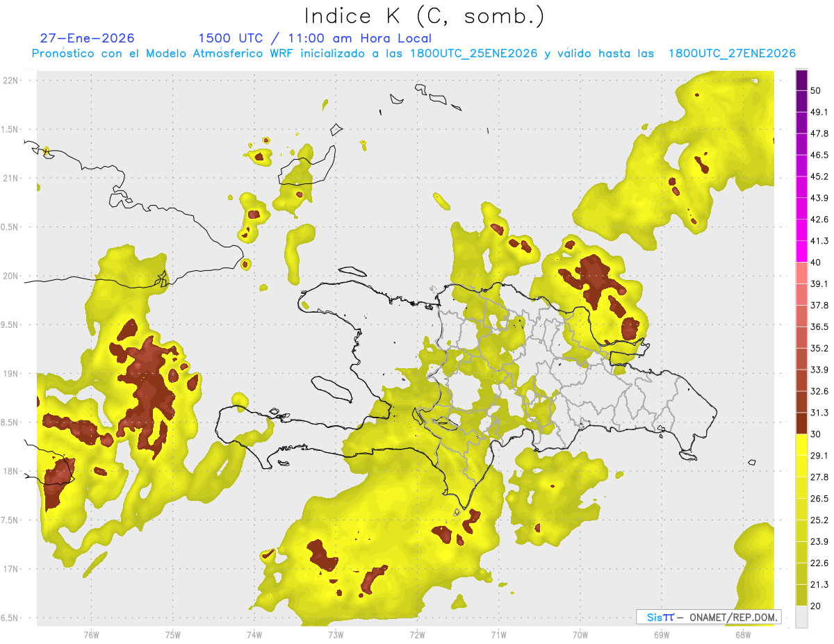Click the salmon swatch between 39.1 and 40
The height and width of the screenshot is (644, 834).
801,273
